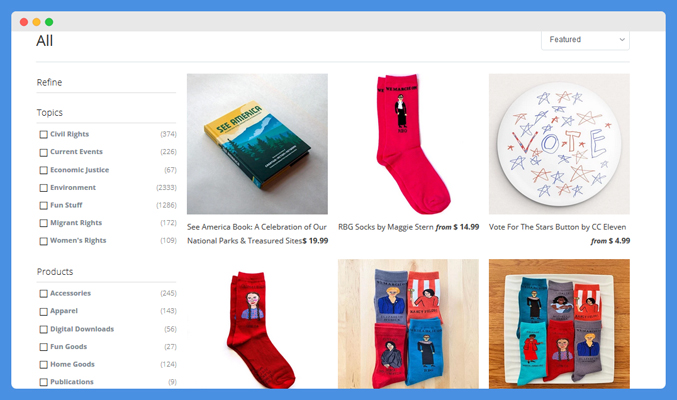This screenshot has height=400, width=677.
Task: Tick the Environment filter checkbox
Action: 44,188
